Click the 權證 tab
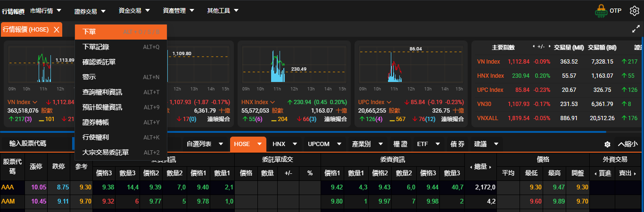The width and height of the screenshot is (644, 212). 400,144
